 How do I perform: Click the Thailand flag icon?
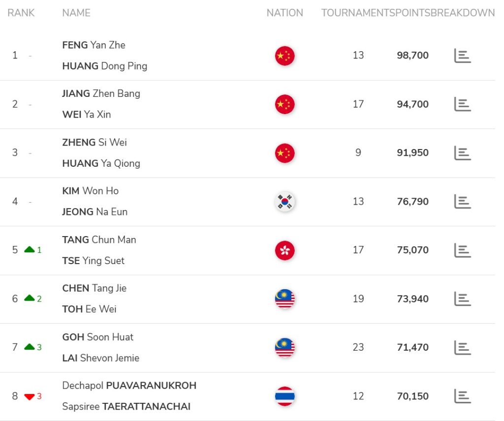[285, 396]
